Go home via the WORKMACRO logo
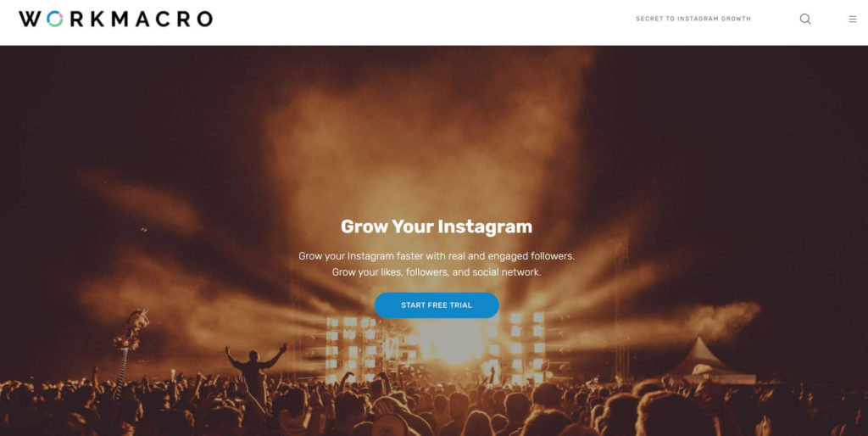The height and width of the screenshot is (436, 868). 115,19
